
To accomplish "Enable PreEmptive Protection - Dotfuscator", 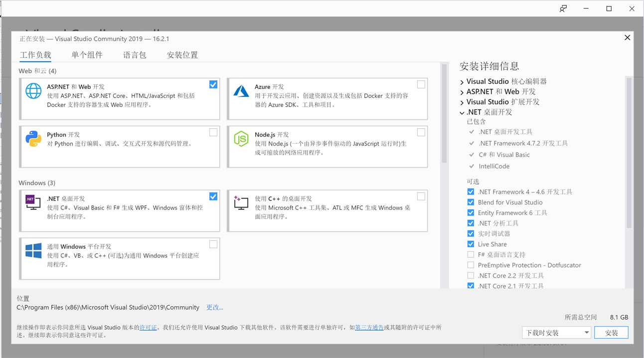I will [x=471, y=265].
